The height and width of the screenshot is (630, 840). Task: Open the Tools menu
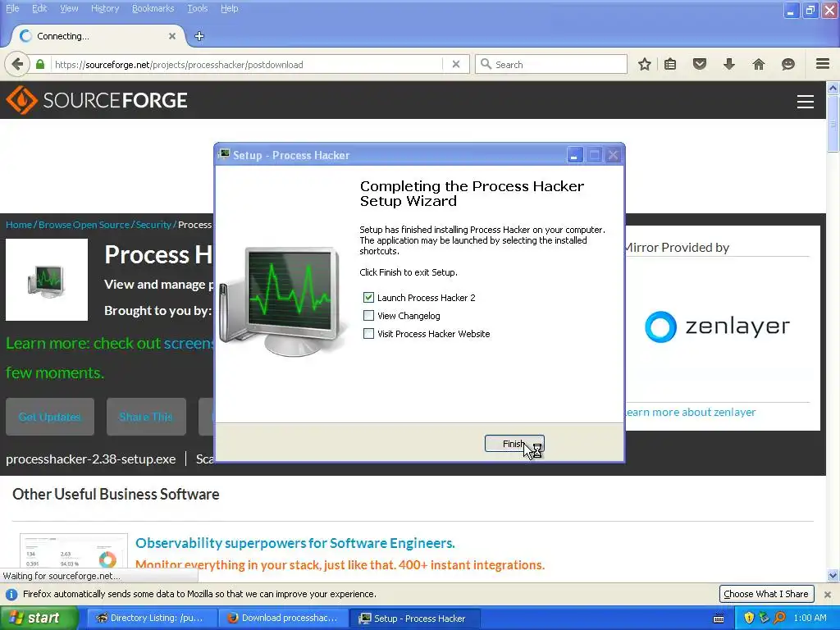pos(197,8)
